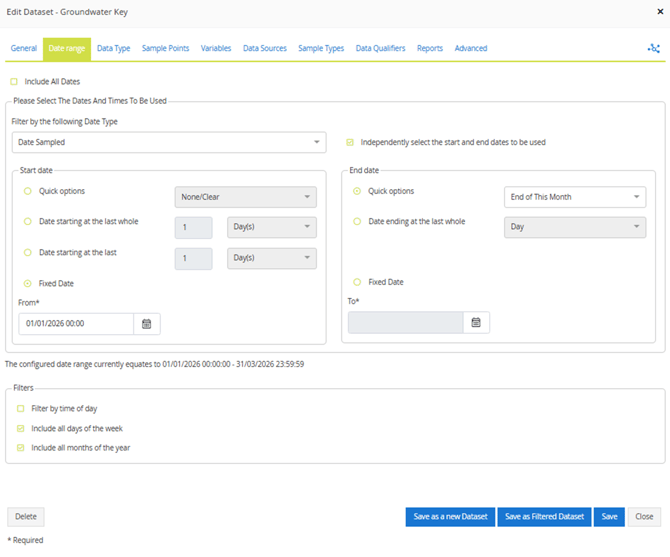670x557 pixels.
Task: Click the dataset relationships icon at top right
Action: tap(654, 48)
